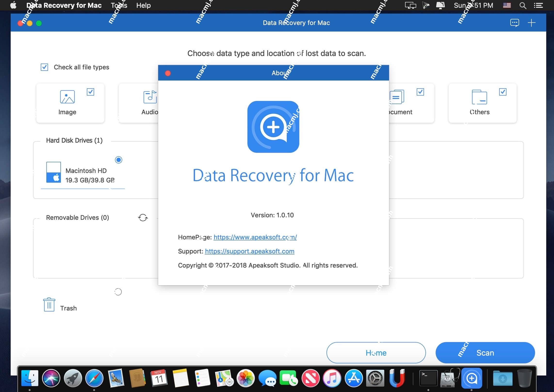Screen dimensions: 554x392
Task: Open the Data Recovery for Mac menu
Action: 64,5
